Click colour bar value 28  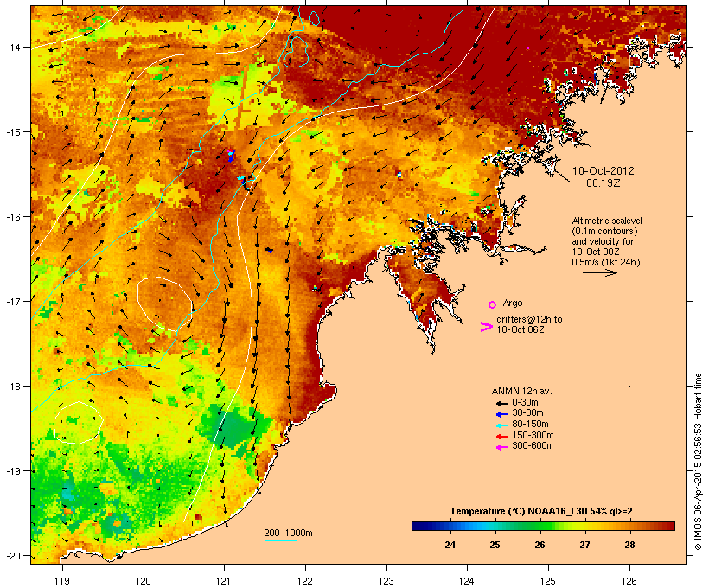tap(629, 545)
